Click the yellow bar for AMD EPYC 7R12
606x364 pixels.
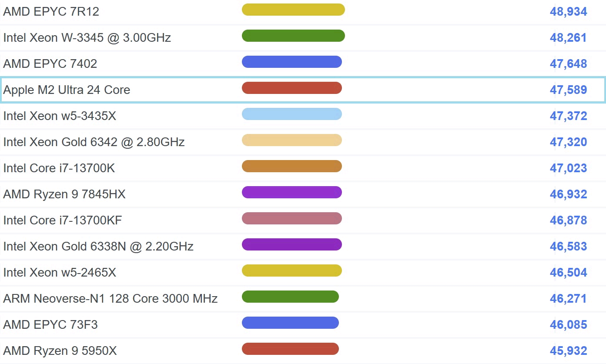tap(293, 10)
